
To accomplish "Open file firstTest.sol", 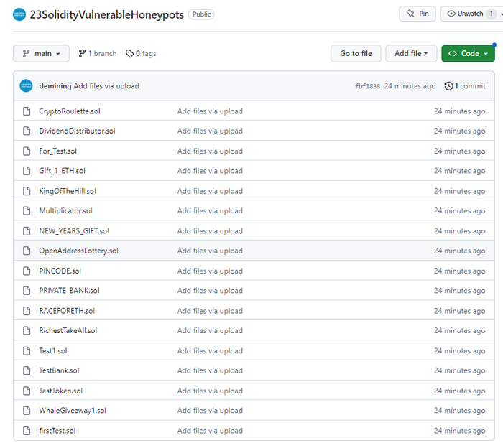I will (57, 431).
